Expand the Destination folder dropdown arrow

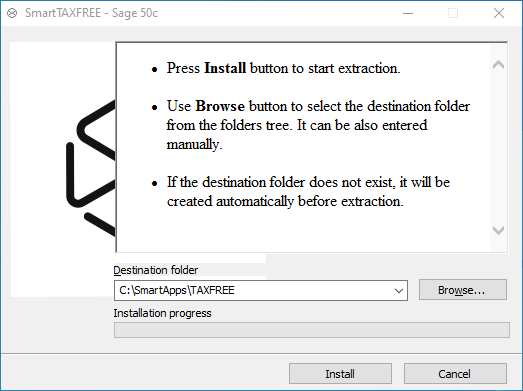coord(399,291)
